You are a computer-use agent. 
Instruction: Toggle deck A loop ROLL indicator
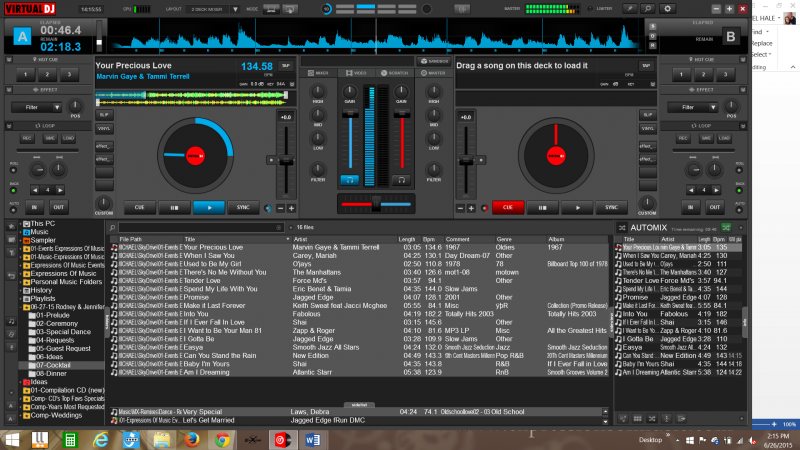(13, 170)
